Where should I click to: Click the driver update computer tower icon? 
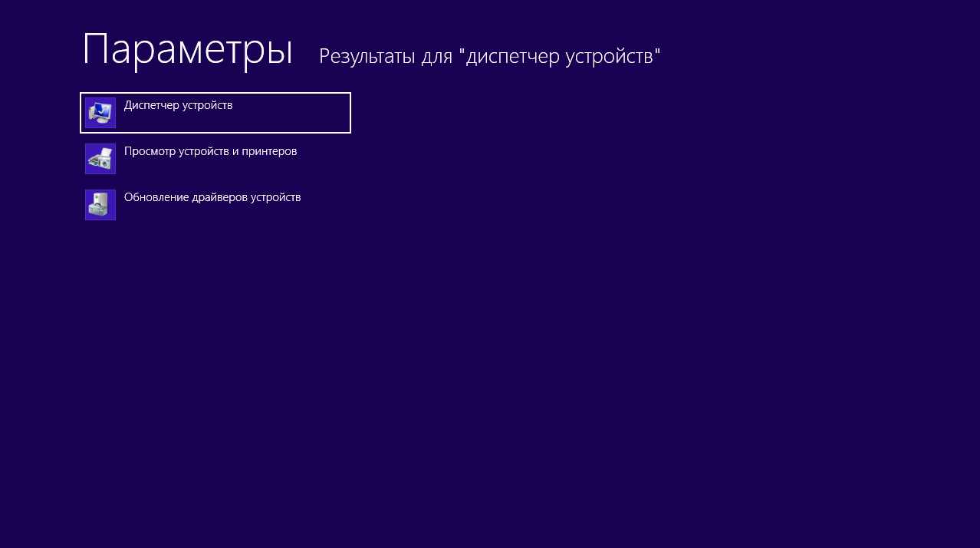click(100, 205)
